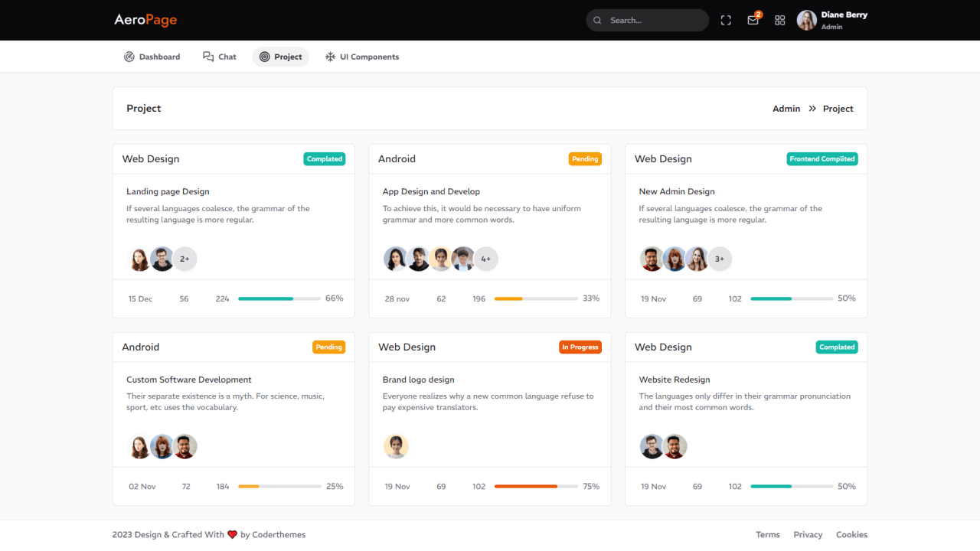Click the red heart icon in footer
The image size is (980, 551).
[x=232, y=535]
